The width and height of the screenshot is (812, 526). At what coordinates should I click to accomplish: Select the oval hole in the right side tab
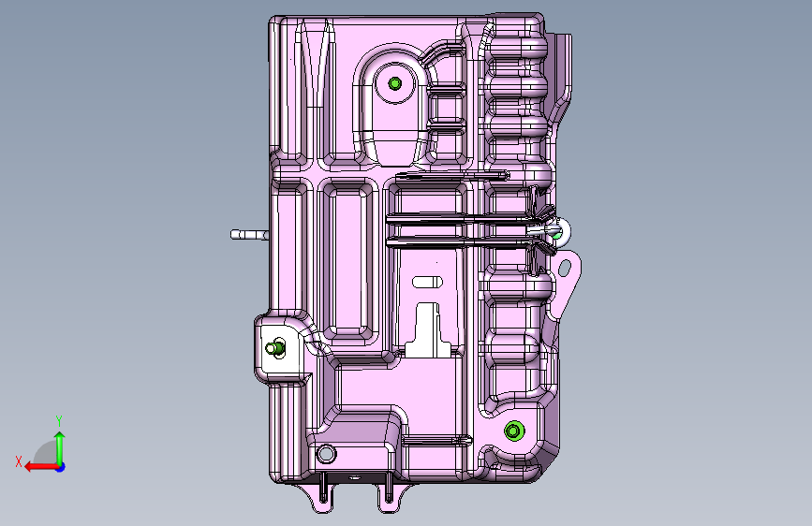(565, 268)
